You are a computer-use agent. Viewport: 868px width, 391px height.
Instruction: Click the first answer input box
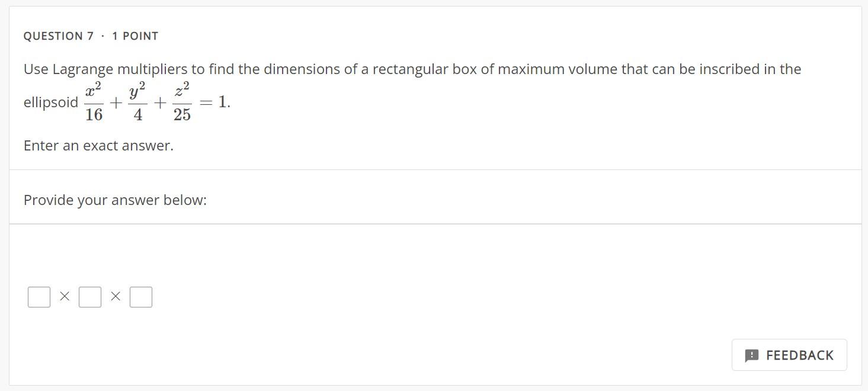pos(39,297)
